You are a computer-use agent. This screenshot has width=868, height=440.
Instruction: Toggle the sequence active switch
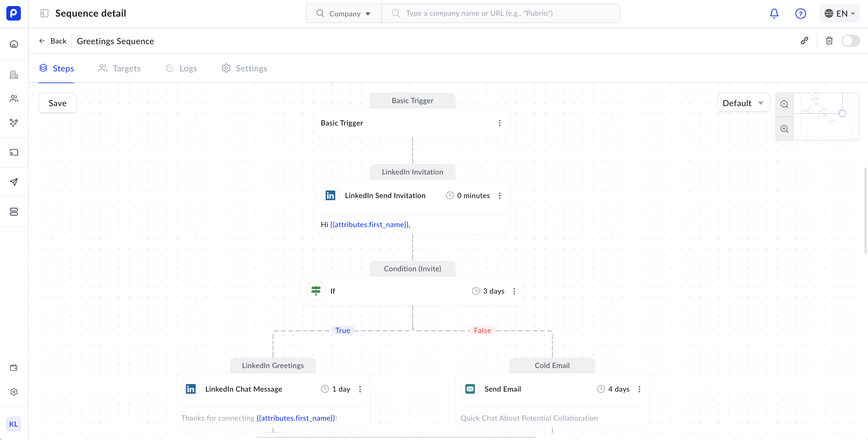[x=850, y=41]
